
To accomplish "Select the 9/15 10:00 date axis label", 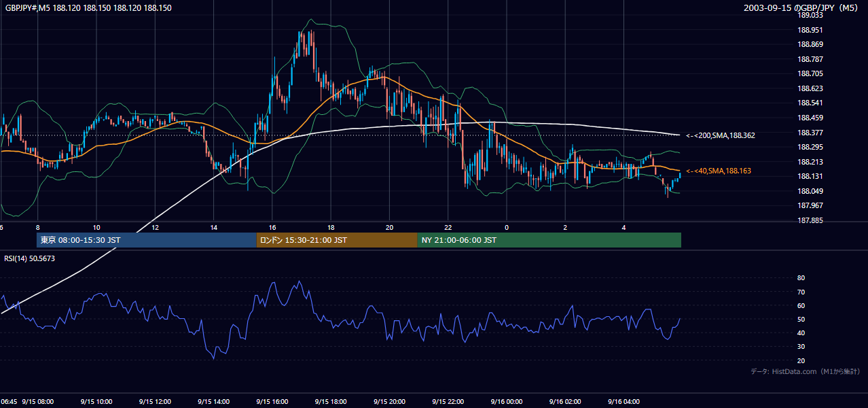I will pos(96,401).
